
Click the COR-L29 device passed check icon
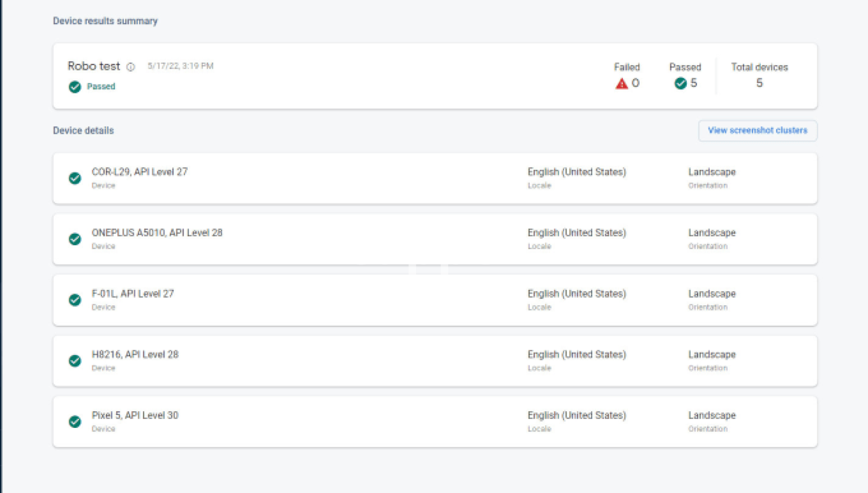[x=75, y=178]
